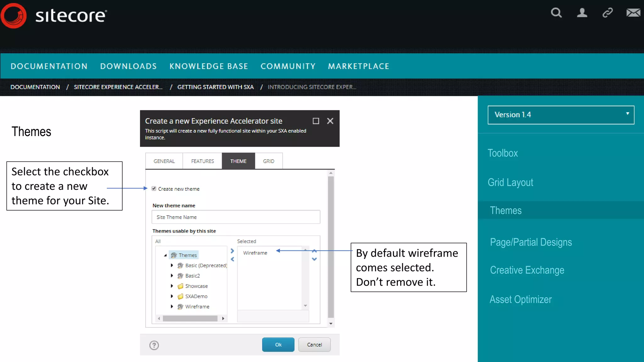Open Creative Exchange sidebar link
644x362 pixels.
coord(527,270)
